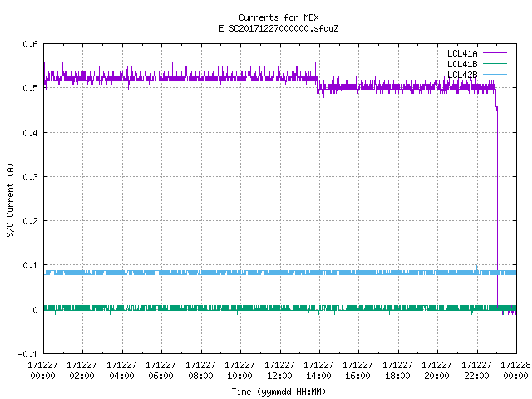Click the y-axis tick label '0.2'
The image size is (532, 399).
[x=30, y=221]
